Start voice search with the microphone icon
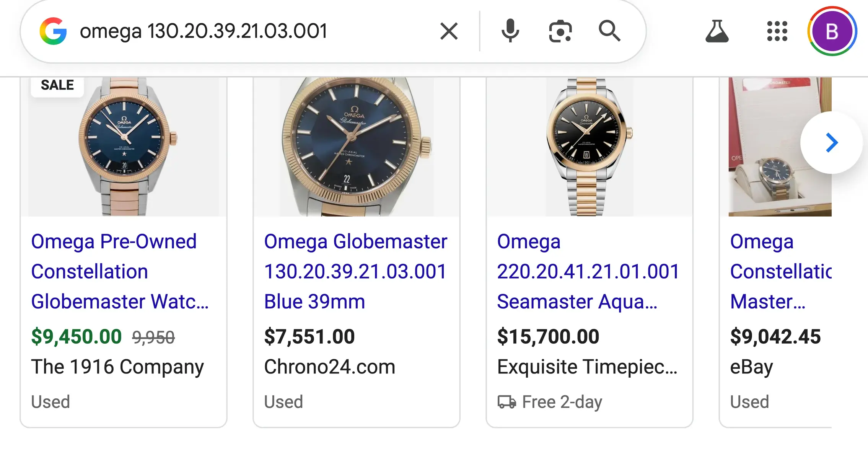The image size is (868, 450). [x=510, y=31]
